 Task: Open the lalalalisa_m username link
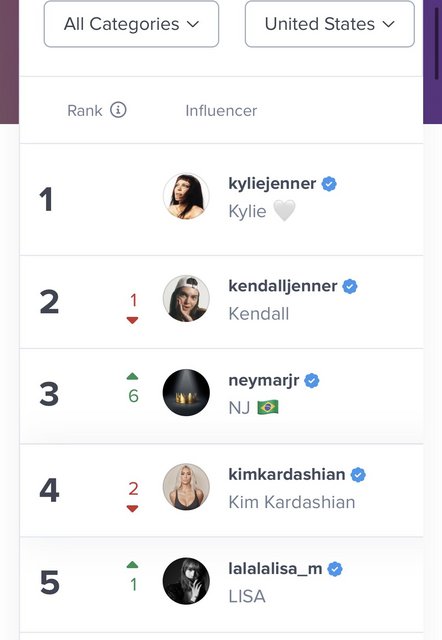[x=275, y=569]
